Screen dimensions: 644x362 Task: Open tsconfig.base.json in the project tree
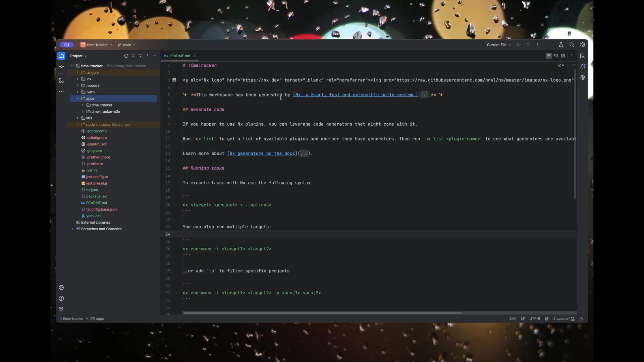click(x=101, y=209)
